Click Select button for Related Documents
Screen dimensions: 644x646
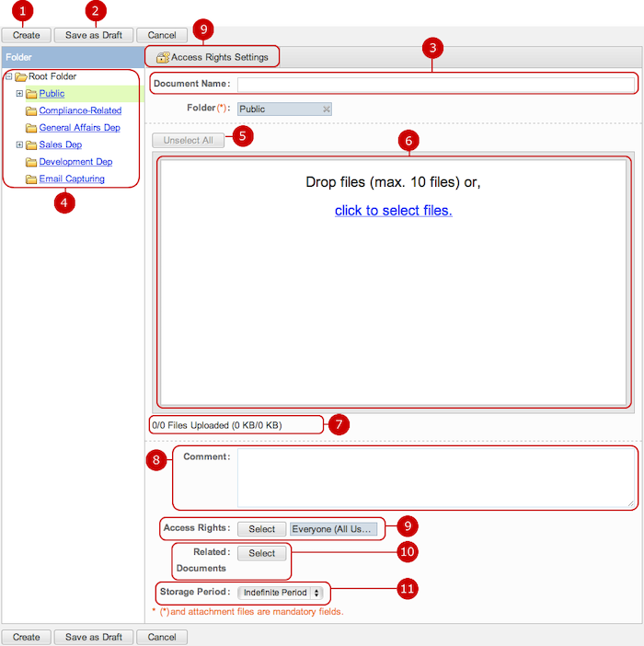pyautogui.click(x=261, y=553)
